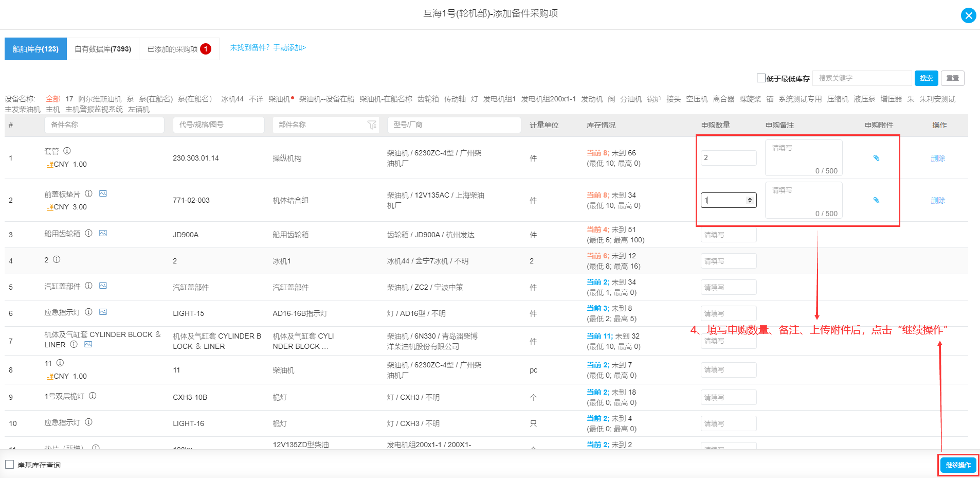Viewport: 980px width, 478px height.
Task: View picture icon for 应急指示灯 LIGHT-15 row
Action: [103, 312]
